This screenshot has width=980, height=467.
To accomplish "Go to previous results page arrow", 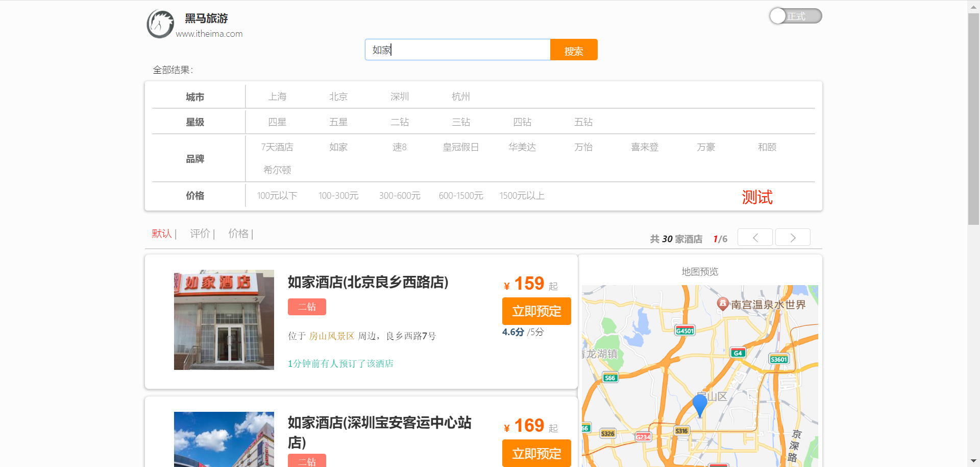I will click(755, 237).
